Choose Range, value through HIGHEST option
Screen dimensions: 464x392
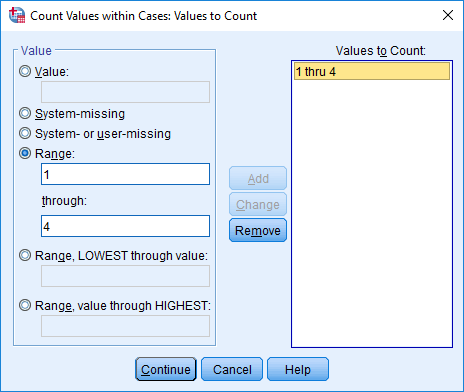click(x=25, y=305)
